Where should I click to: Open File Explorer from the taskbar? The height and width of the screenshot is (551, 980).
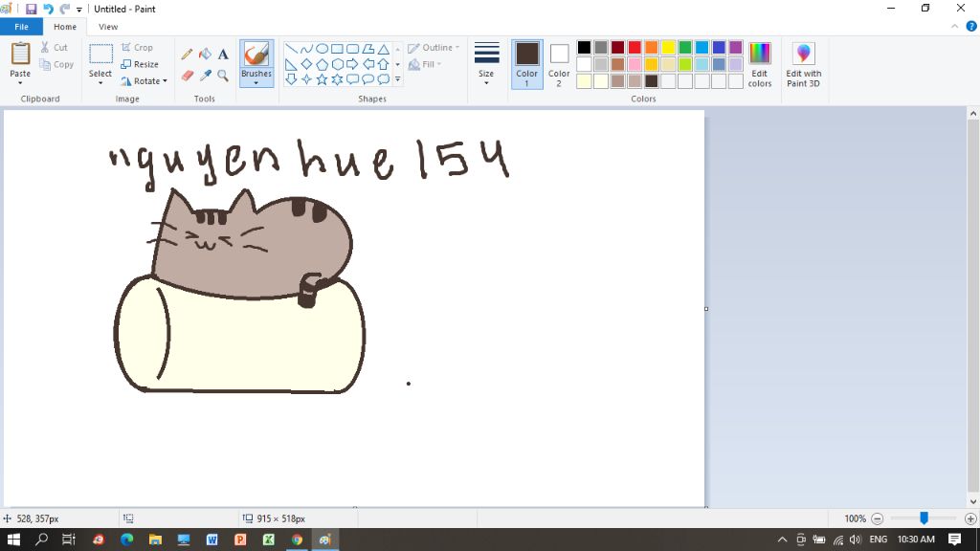point(155,540)
